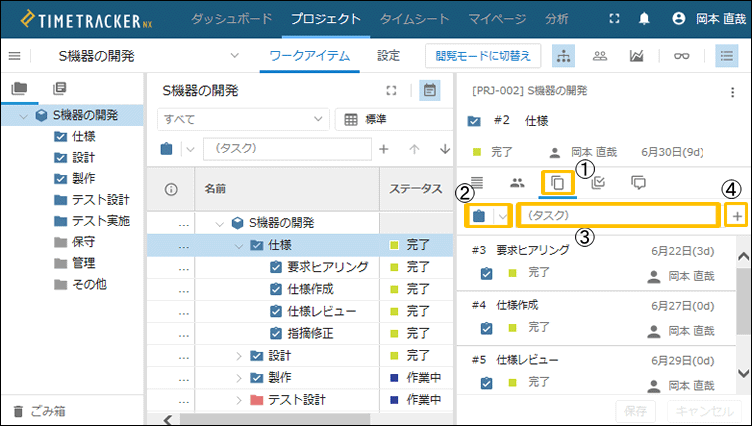This screenshot has height=426, width=752.
Task: Click 閲覧モードに切替え button
Action: tap(483, 56)
